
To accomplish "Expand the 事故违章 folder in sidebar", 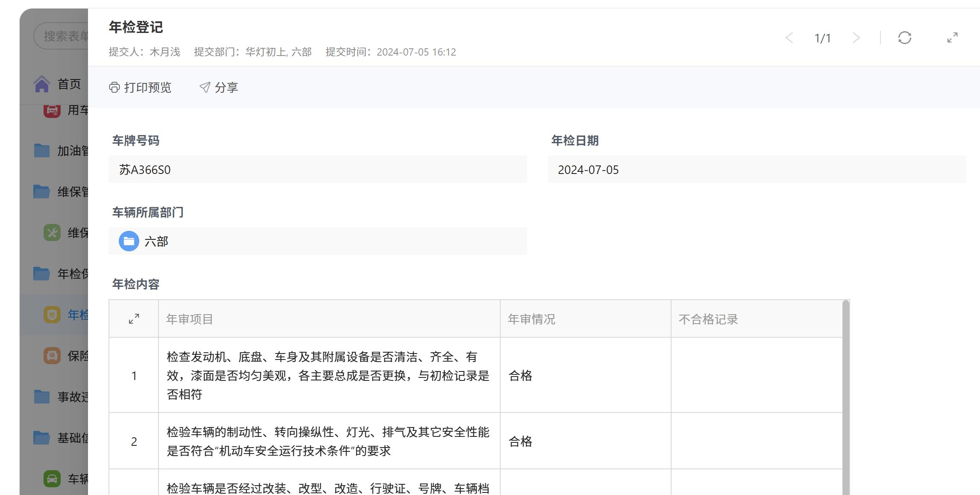I will point(42,397).
